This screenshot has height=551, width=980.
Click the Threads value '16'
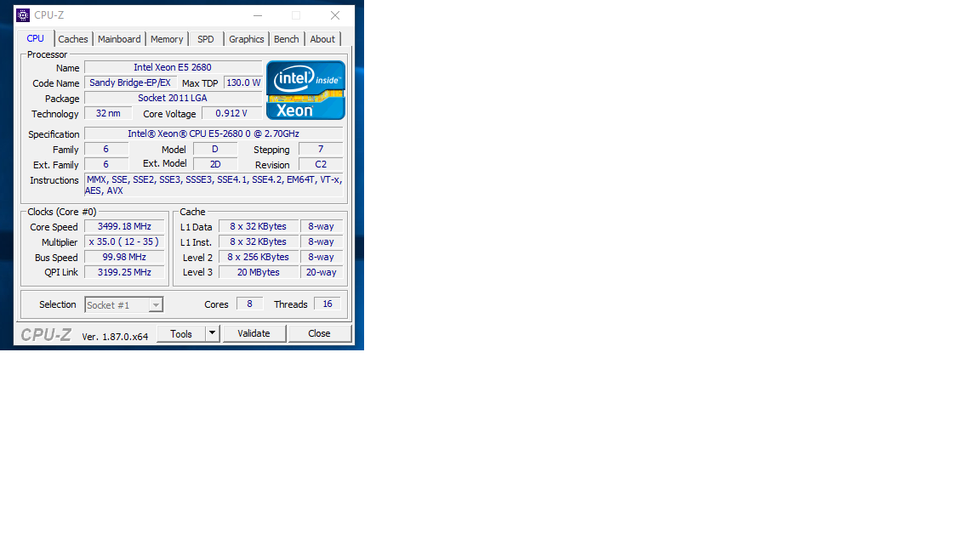point(328,304)
